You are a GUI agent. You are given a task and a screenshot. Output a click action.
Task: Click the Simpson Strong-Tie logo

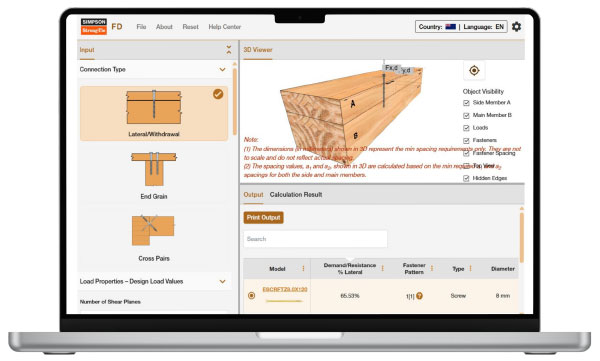click(x=93, y=26)
